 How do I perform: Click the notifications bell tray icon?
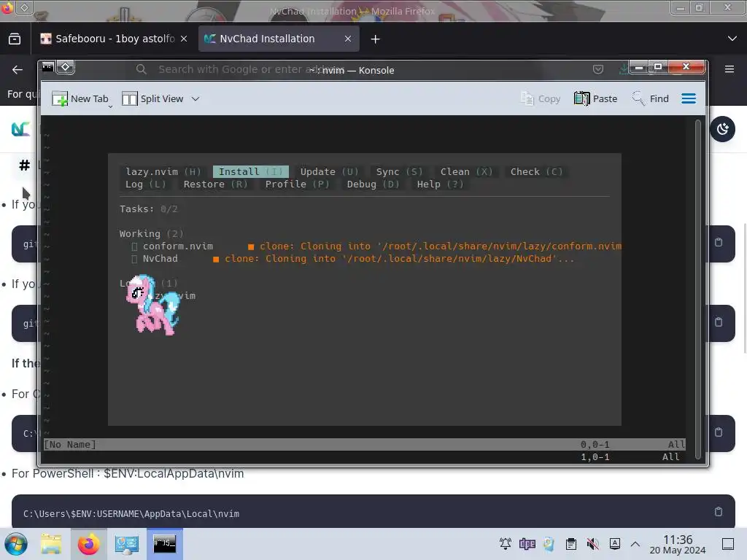[x=506, y=544]
